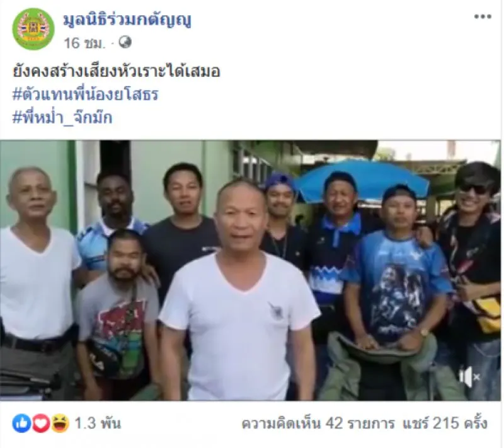Click the blue Like reaction icon
Viewport: 504px width, 448px height.
pyautogui.click(x=21, y=423)
